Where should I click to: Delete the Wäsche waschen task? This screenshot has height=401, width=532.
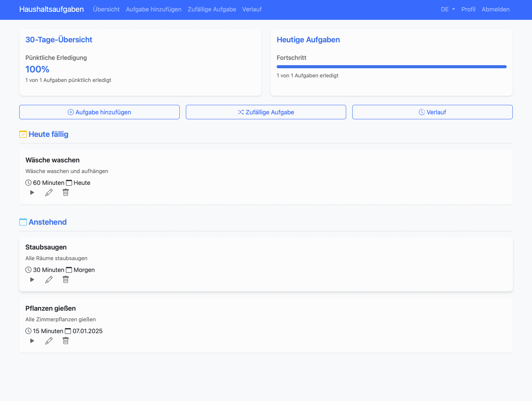pyautogui.click(x=66, y=193)
